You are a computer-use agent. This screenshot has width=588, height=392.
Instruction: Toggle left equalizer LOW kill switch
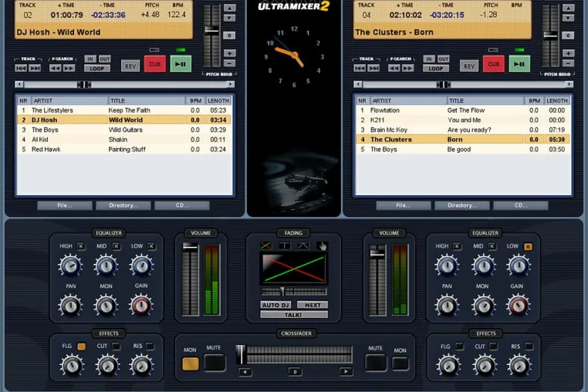coord(151,246)
